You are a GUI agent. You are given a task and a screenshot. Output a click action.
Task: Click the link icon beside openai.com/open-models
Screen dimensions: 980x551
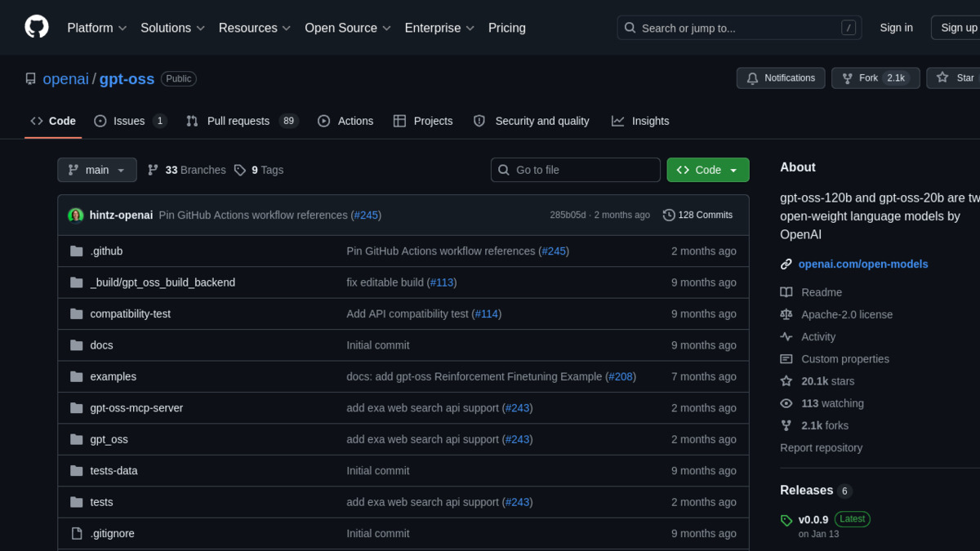[786, 264]
